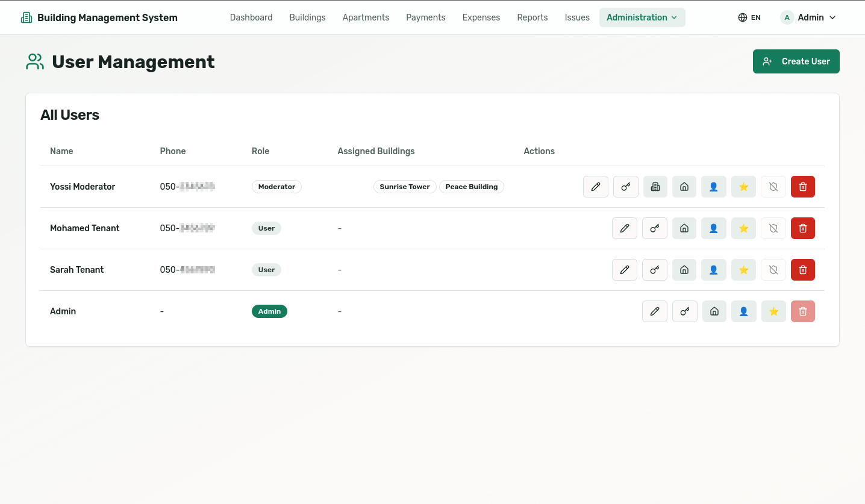Open the Payments nav item
This screenshot has width=865, height=504.
pos(425,17)
